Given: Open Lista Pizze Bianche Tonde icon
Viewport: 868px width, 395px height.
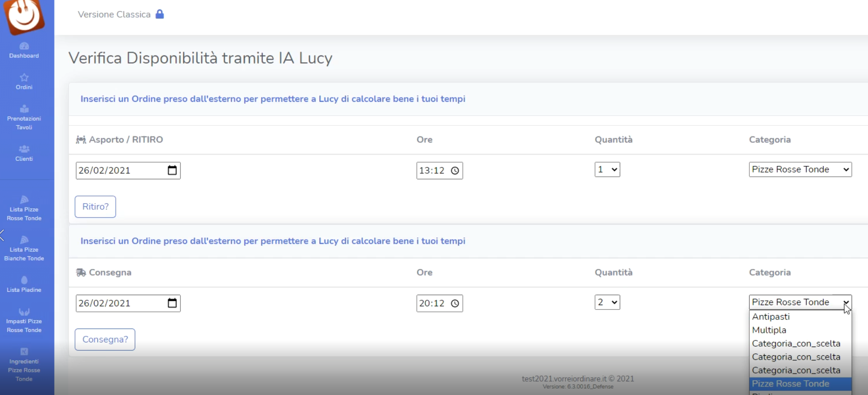Looking at the screenshot, I should tap(24, 240).
